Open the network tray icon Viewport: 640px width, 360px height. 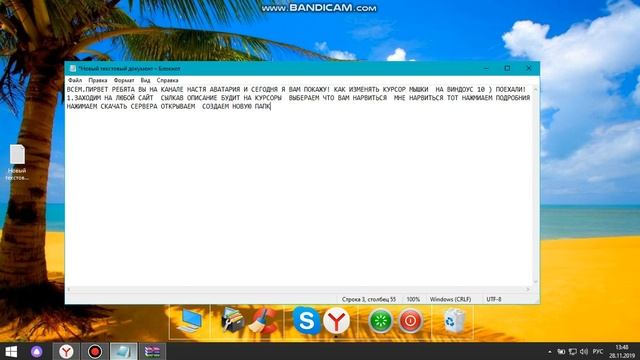click(573, 351)
